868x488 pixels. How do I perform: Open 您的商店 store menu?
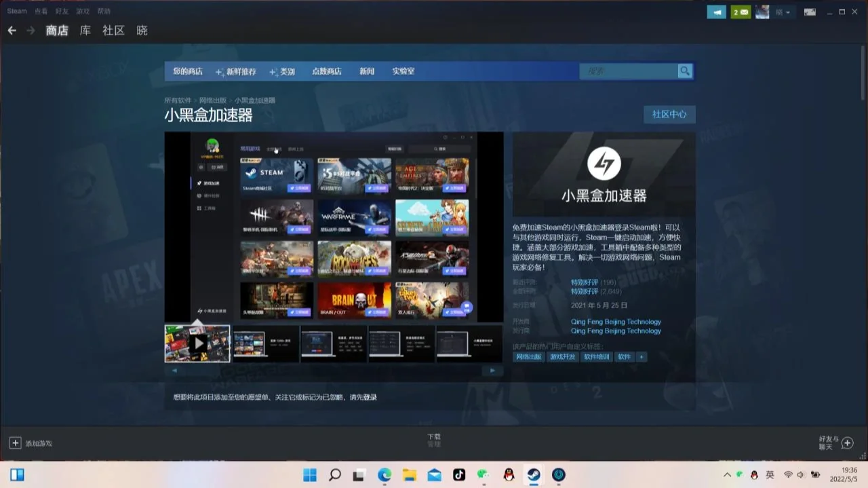point(188,71)
